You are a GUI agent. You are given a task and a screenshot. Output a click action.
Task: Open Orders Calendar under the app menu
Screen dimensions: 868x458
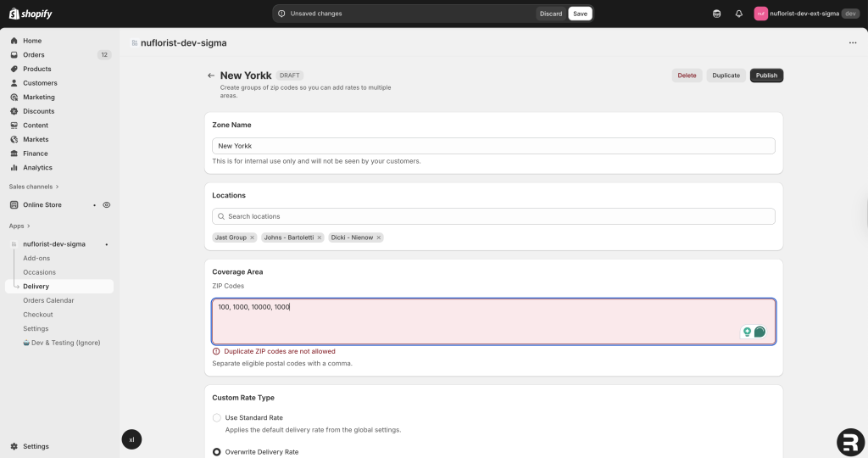coord(48,300)
